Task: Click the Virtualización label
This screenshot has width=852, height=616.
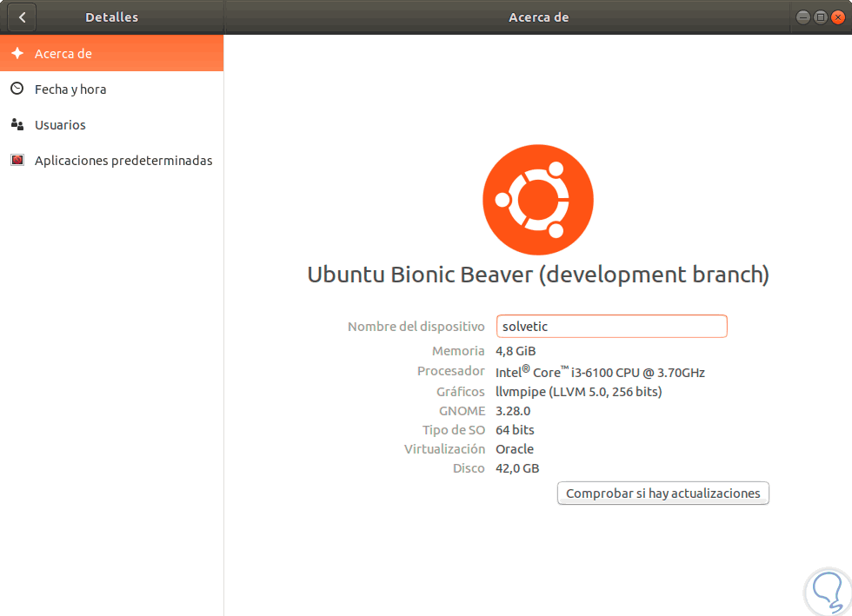Action: [x=444, y=449]
